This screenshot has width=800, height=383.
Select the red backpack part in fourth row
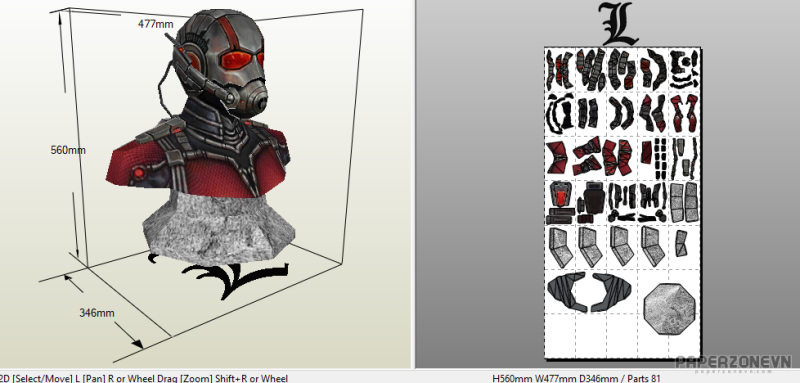[561, 194]
